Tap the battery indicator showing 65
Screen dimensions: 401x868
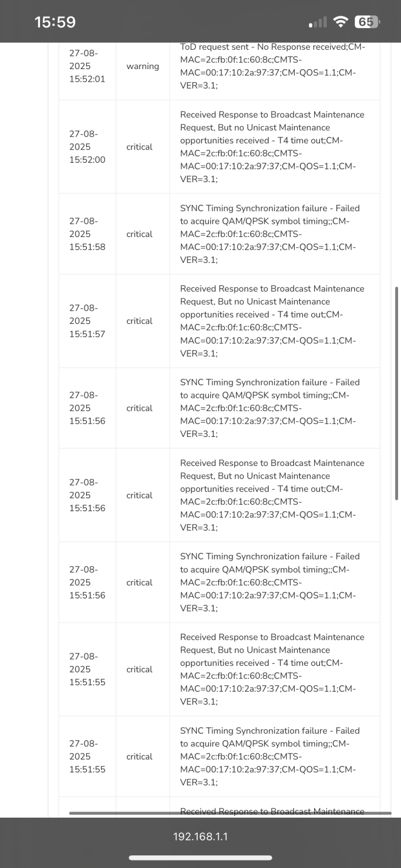click(367, 22)
